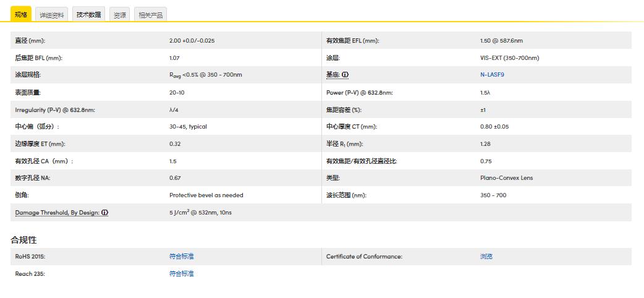Viewport: 644px width, 298px height.
Task: Click the VIS-EXT (350-700nm) coating value
Action: (509, 58)
